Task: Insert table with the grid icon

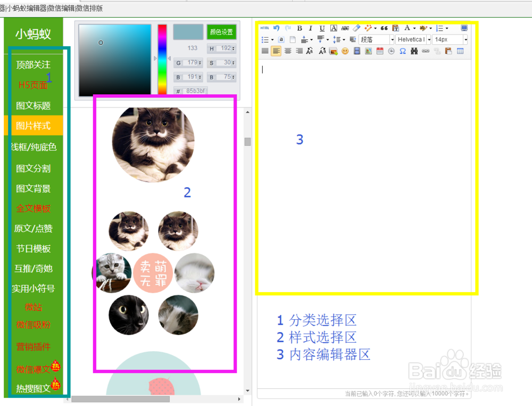Action: click(x=460, y=51)
